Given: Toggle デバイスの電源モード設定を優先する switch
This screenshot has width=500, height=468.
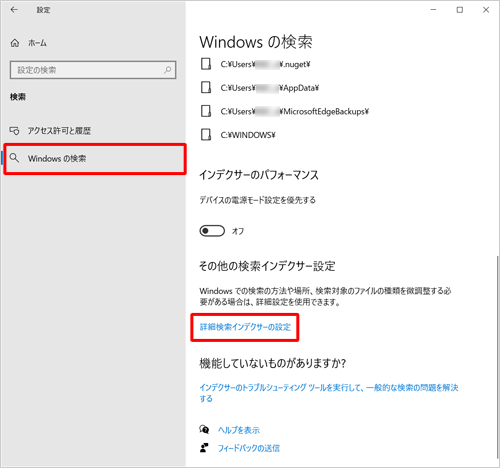Looking at the screenshot, I should coord(212,231).
